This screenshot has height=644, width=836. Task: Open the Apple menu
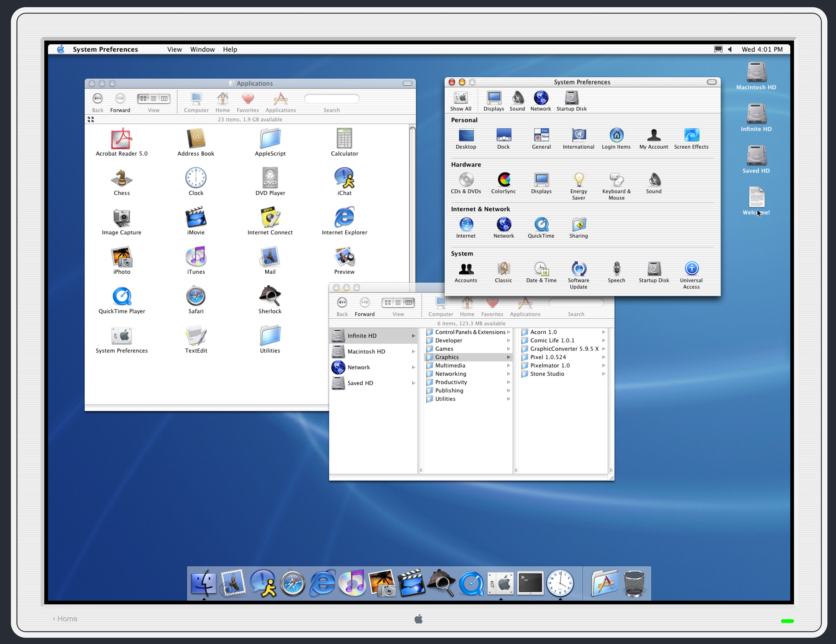pos(61,49)
